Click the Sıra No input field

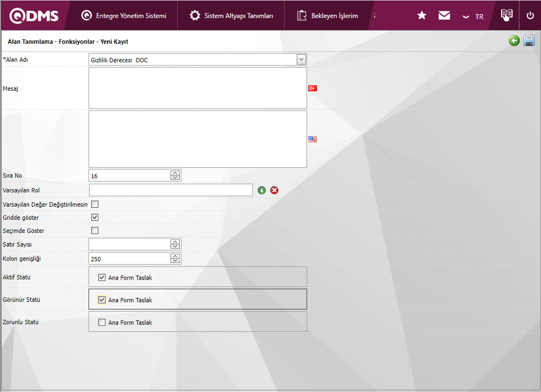coord(130,175)
